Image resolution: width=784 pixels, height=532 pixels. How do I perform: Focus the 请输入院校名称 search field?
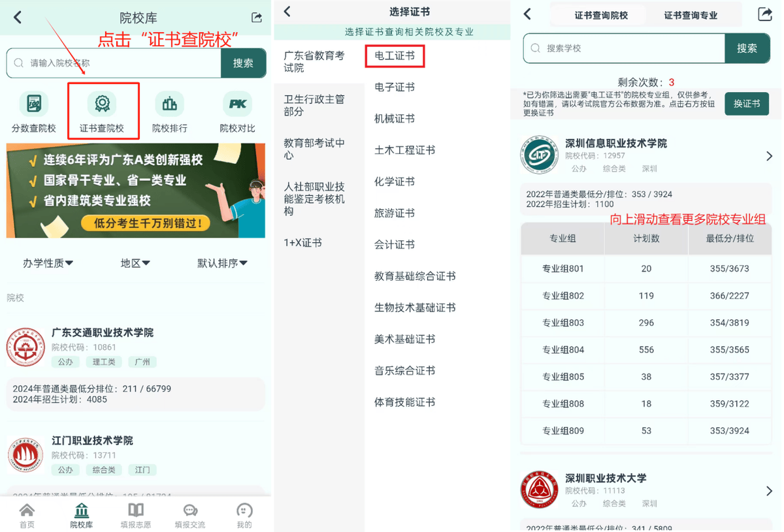114,63
